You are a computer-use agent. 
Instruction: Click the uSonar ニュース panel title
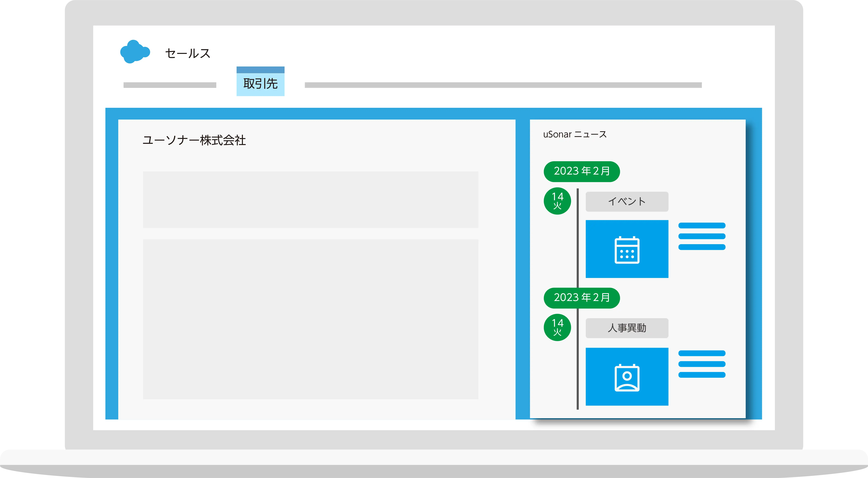point(575,134)
